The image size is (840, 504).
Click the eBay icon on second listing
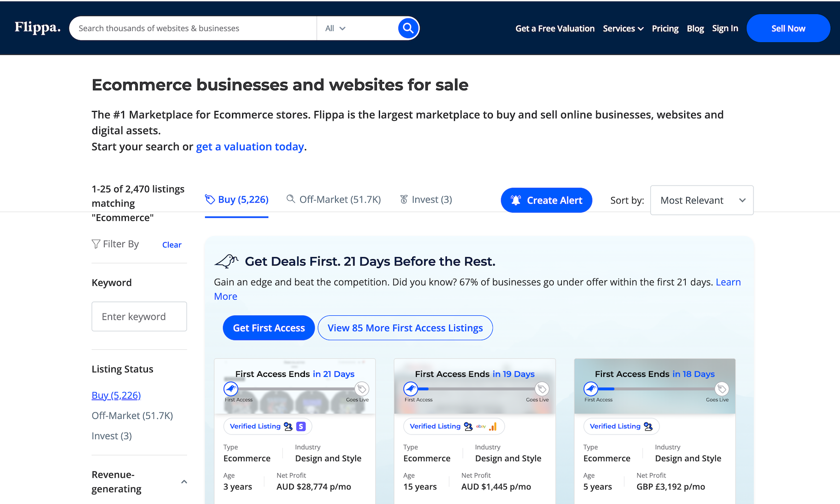[481, 426]
